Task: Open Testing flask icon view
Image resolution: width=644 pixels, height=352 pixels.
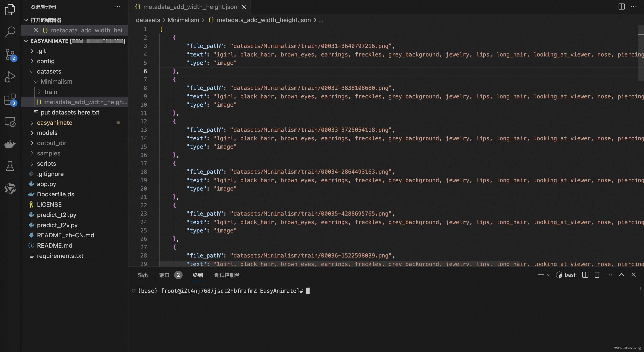Action: tap(10, 166)
